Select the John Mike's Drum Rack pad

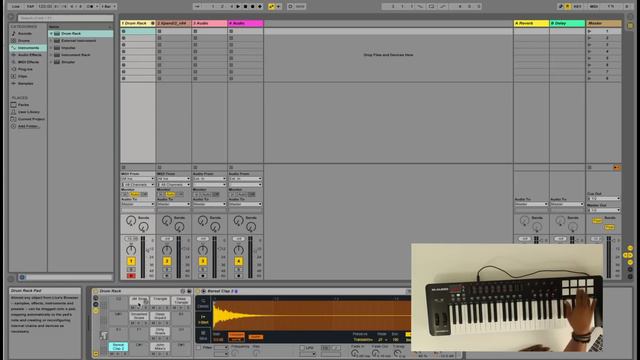point(160,347)
